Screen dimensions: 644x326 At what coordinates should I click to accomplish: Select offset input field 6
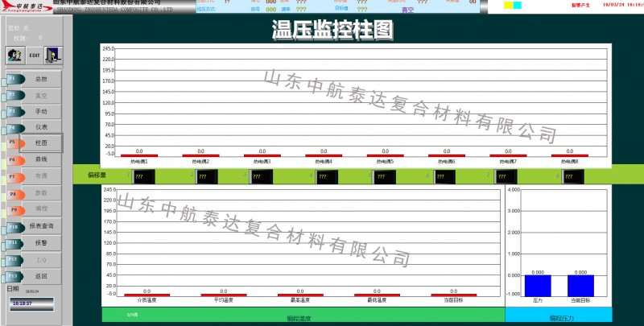(444, 177)
